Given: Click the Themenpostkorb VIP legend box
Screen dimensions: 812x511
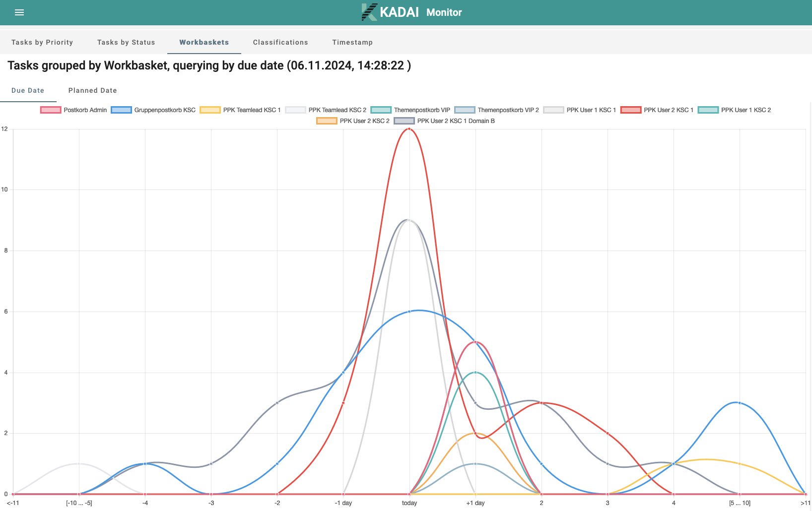Looking at the screenshot, I should (381, 110).
